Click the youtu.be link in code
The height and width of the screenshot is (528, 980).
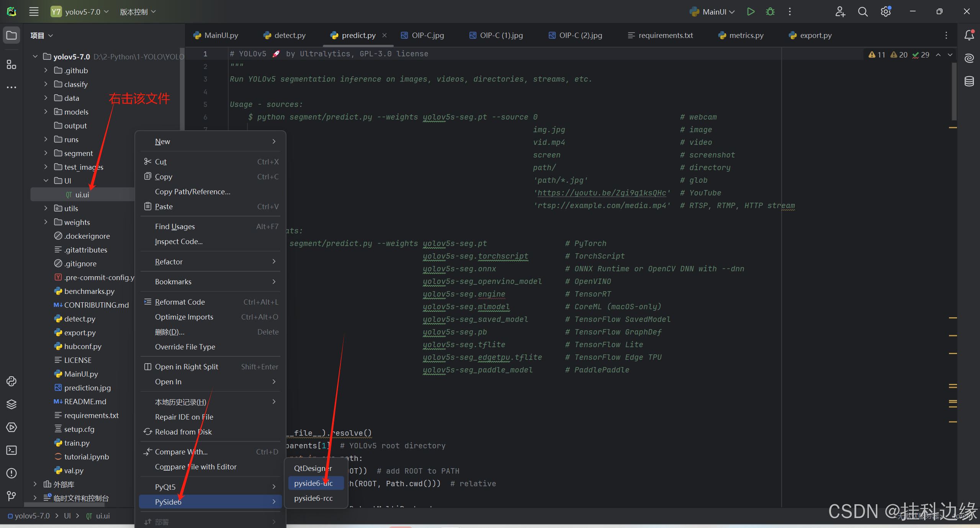click(602, 193)
